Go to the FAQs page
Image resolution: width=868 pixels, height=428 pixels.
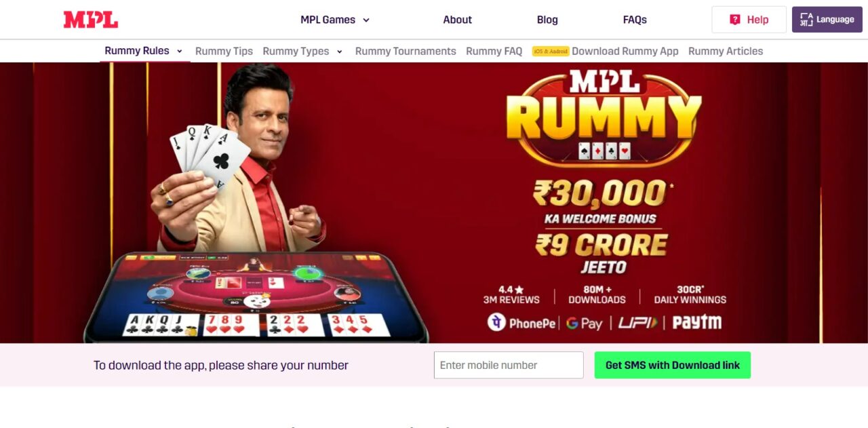[x=635, y=20]
